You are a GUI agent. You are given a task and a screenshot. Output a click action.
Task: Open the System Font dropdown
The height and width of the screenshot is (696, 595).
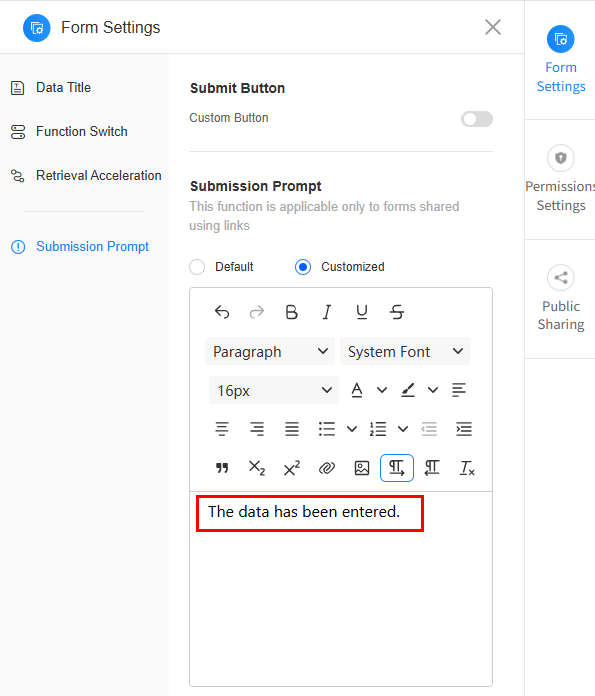(405, 352)
